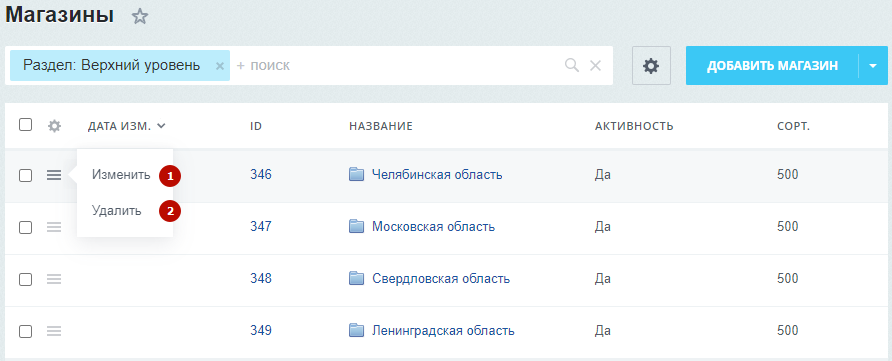Choose Изменить in the context menu
Screen dimensions: 892x361
click(x=121, y=175)
